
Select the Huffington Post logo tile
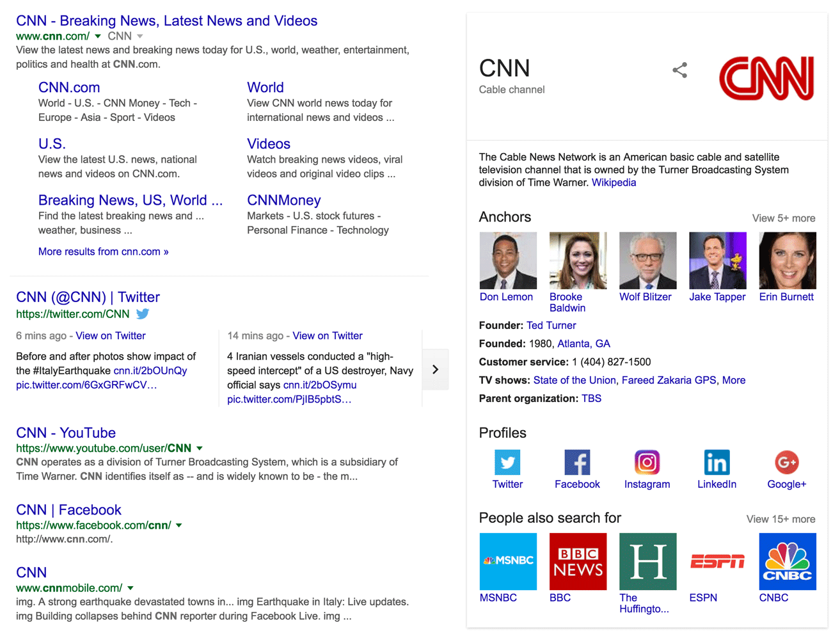click(x=648, y=561)
